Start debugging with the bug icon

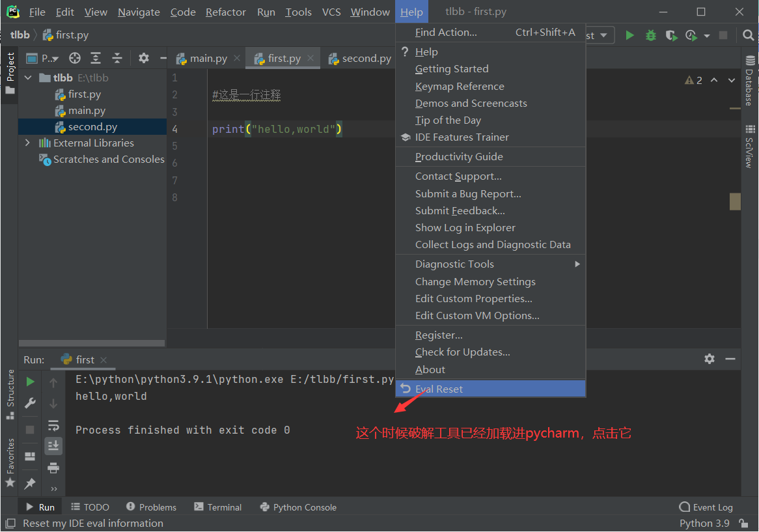pos(650,35)
